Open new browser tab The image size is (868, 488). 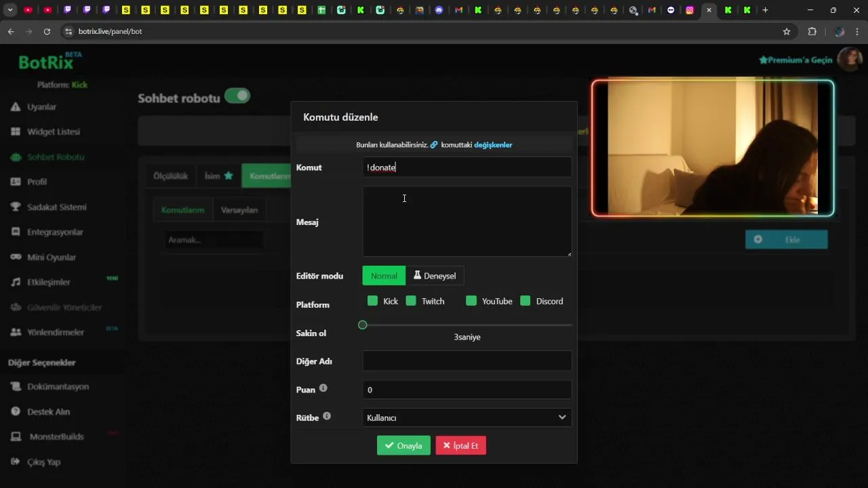click(765, 10)
